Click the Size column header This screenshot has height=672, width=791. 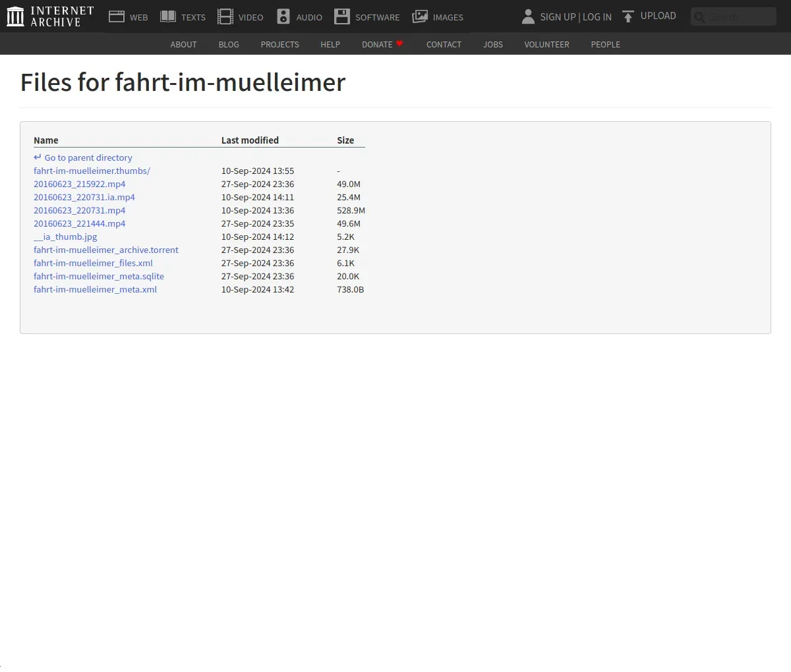point(345,140)
